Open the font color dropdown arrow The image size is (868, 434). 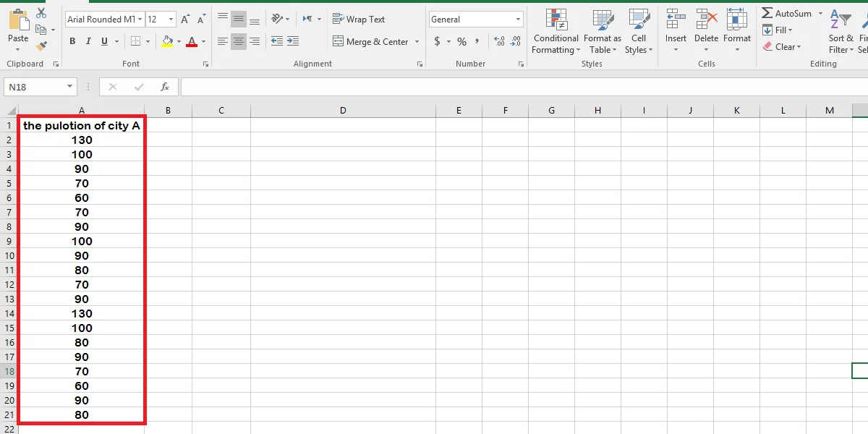pyautogui.click(x=203, y=42)
